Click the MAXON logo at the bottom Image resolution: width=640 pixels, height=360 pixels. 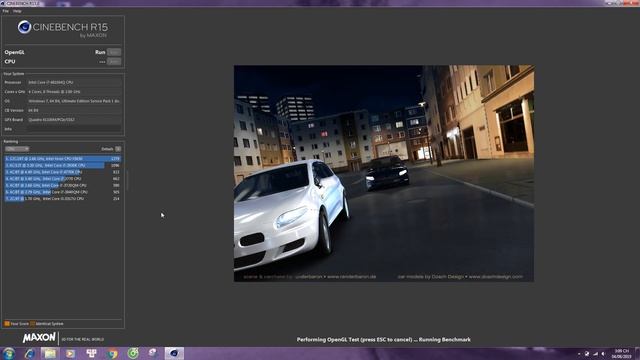39,338
